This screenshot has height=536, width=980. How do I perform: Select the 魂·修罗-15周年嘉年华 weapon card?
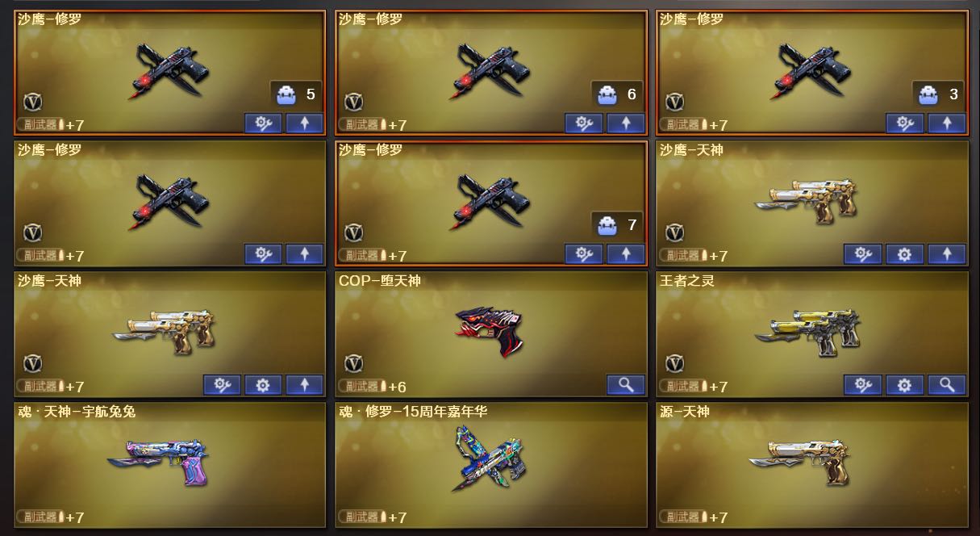click(x=491, y=465)
